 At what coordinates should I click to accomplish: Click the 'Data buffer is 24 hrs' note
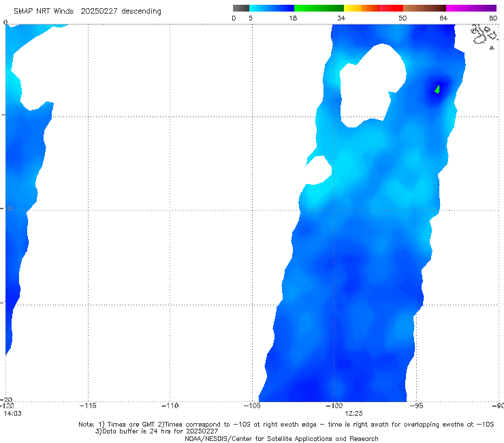157,431
